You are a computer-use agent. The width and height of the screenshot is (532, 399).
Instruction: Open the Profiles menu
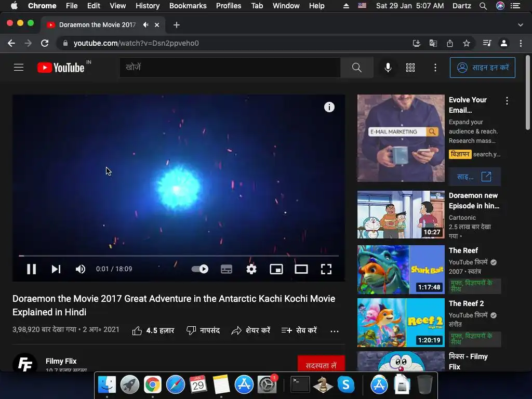pyautogui.click(x=229, y=6)
